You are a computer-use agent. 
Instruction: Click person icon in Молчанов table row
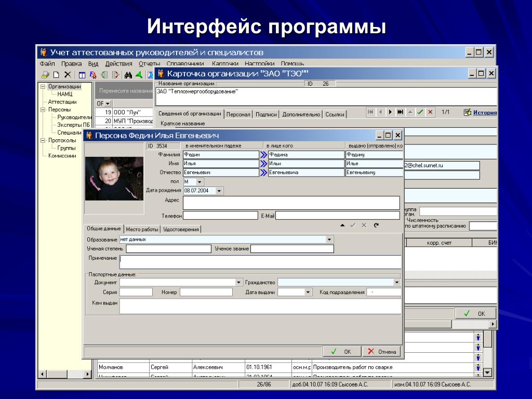478,367
